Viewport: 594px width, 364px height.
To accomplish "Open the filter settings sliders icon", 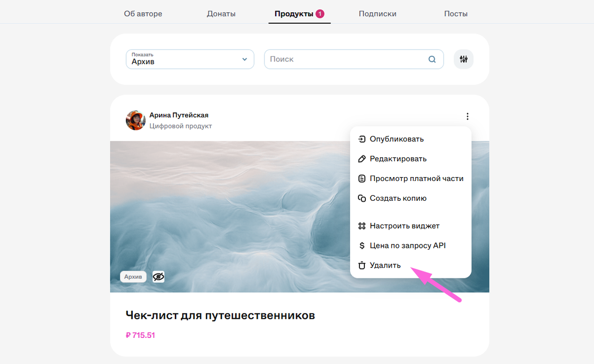I will pos(464,59).
